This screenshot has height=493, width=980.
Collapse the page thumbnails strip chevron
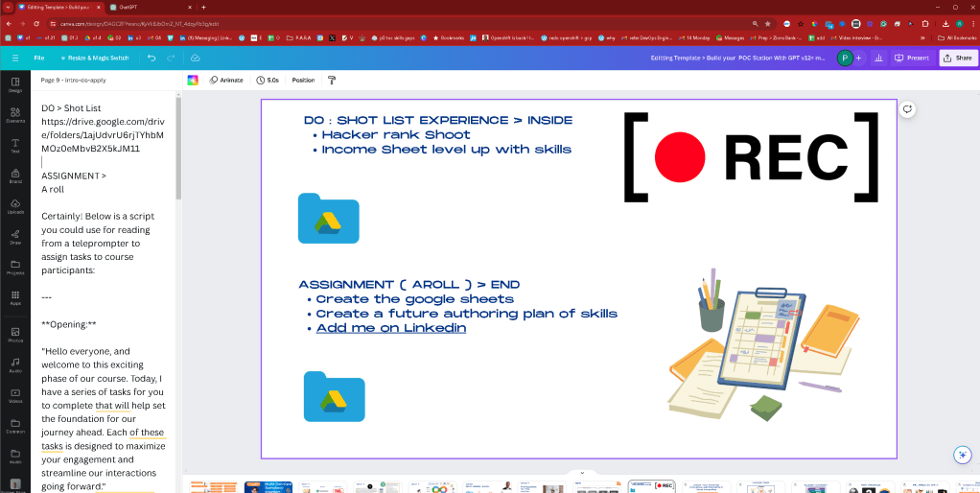(x=582, y=473)
